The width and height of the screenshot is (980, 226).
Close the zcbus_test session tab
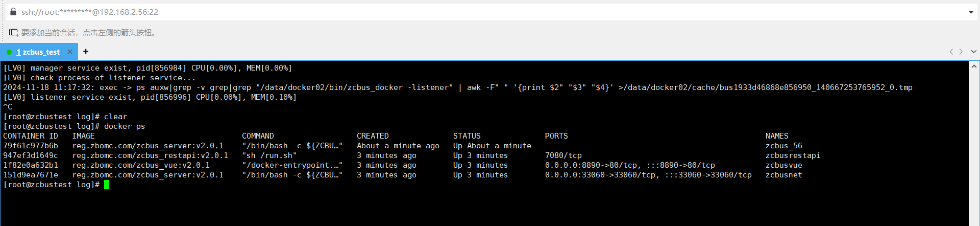point(70,52)
